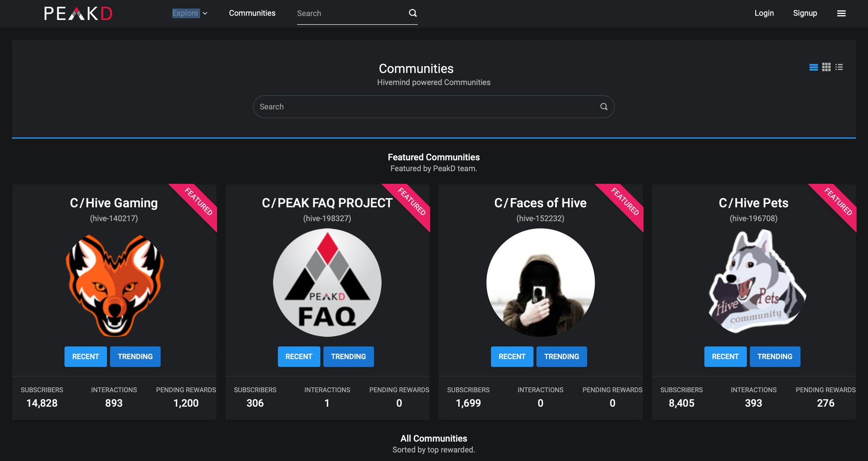
Task: Click the Hive Gaming fox avatar
Action: (x=114, y=285)
